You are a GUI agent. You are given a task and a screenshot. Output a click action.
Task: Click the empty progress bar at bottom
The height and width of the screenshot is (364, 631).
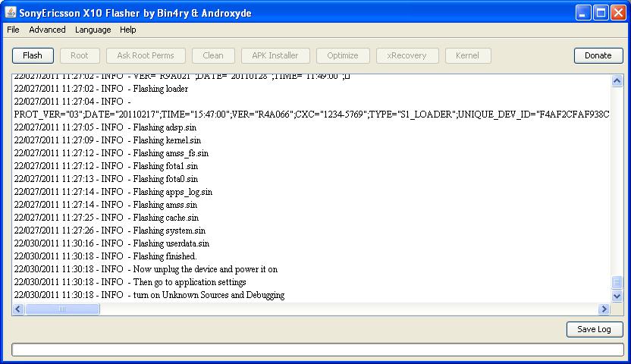coord(318,350)
